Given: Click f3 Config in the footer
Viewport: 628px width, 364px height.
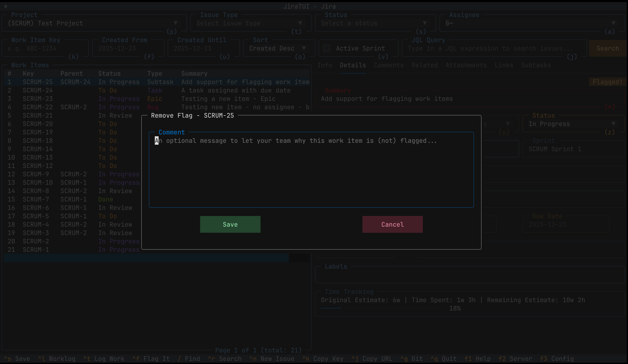Looking at the screenshot, I should coord(557,359).
